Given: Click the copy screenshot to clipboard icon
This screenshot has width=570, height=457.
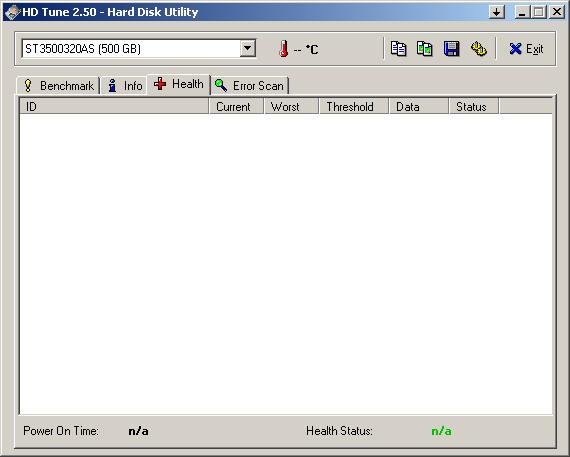Looking at the screenshot, I should [x=425, y=48].
